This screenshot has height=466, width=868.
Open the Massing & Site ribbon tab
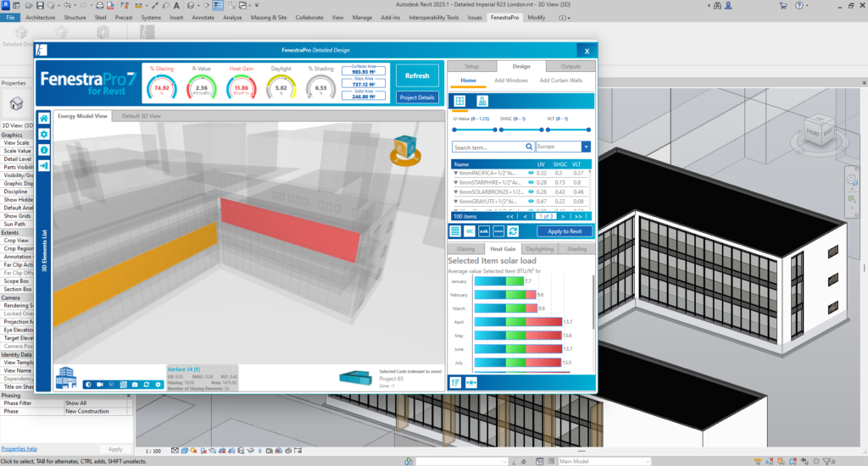point(269,18)
